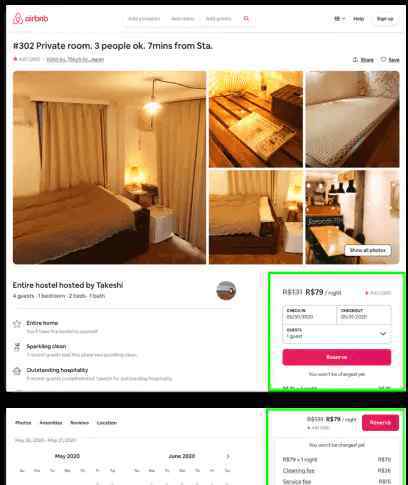Click the search magnifier icon
Viewport: 408px width, 485px height.
tap(246, 19)
